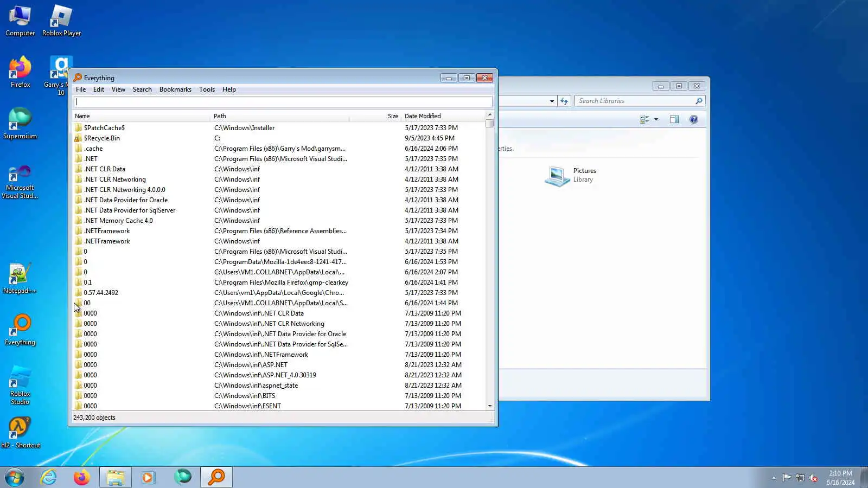Click the scroll-down arrow in Everything results
868x488 pixels.
coord(490,406)
